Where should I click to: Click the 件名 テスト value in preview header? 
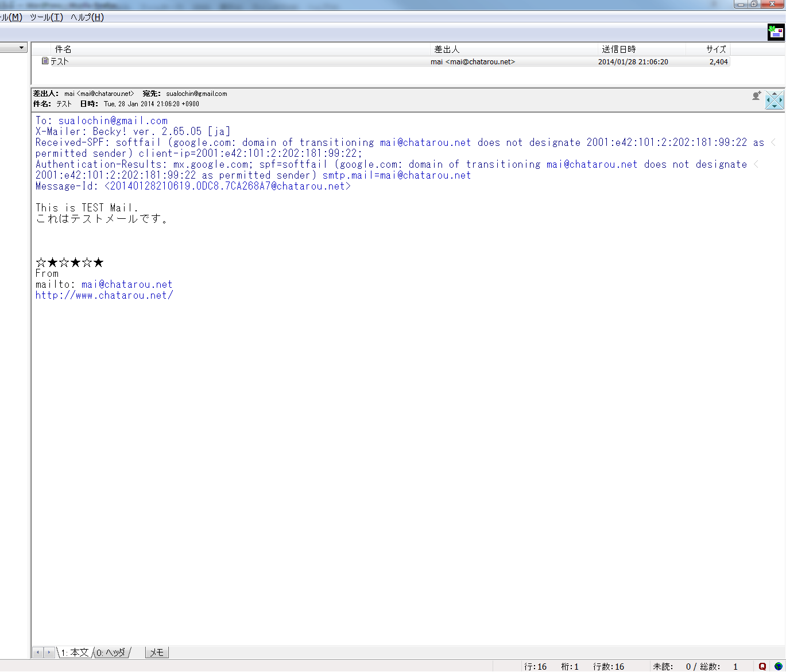[64, 104]
